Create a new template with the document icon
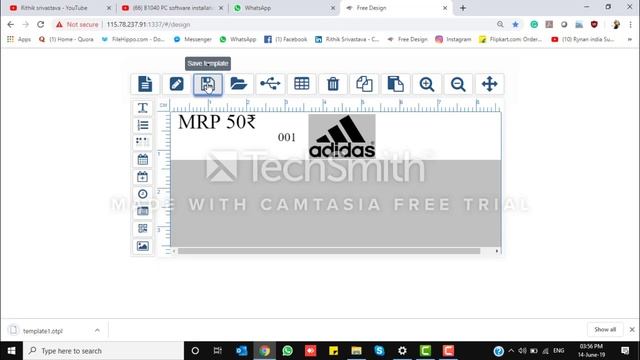This screenshot has height=360, width=640. pos(145,84)
